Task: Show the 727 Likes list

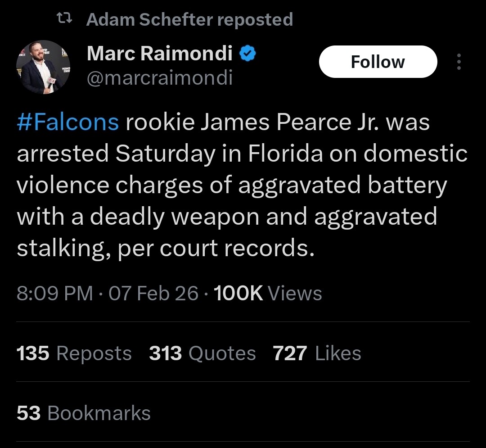Action: (317, 353)
